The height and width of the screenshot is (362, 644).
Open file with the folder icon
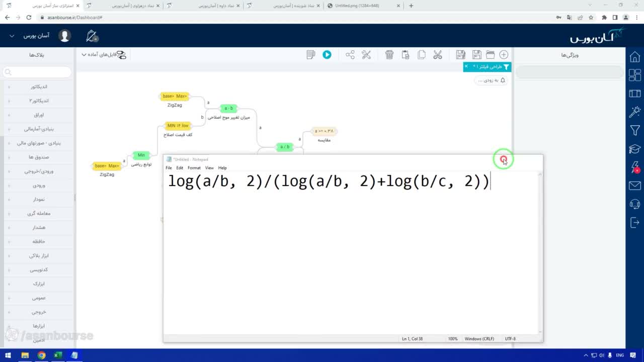tap(490, 55)
